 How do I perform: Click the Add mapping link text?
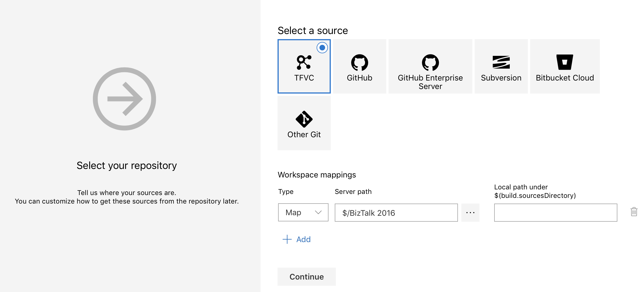(303, 240)
